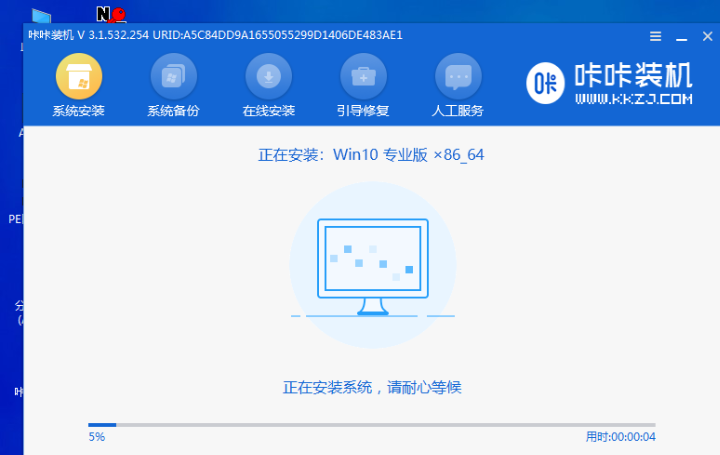Screen dimensions: 720x455
Task: Select the desktop icon with the red N
Action: (x=110, y=14)
